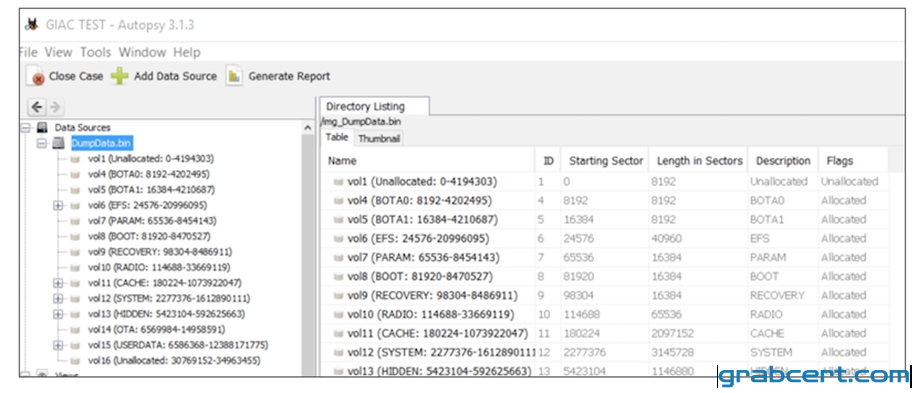Viewport: 917px width, 393px height.
Task: Expand vol6 EFS tree node
Action: [x=57, y=206]
